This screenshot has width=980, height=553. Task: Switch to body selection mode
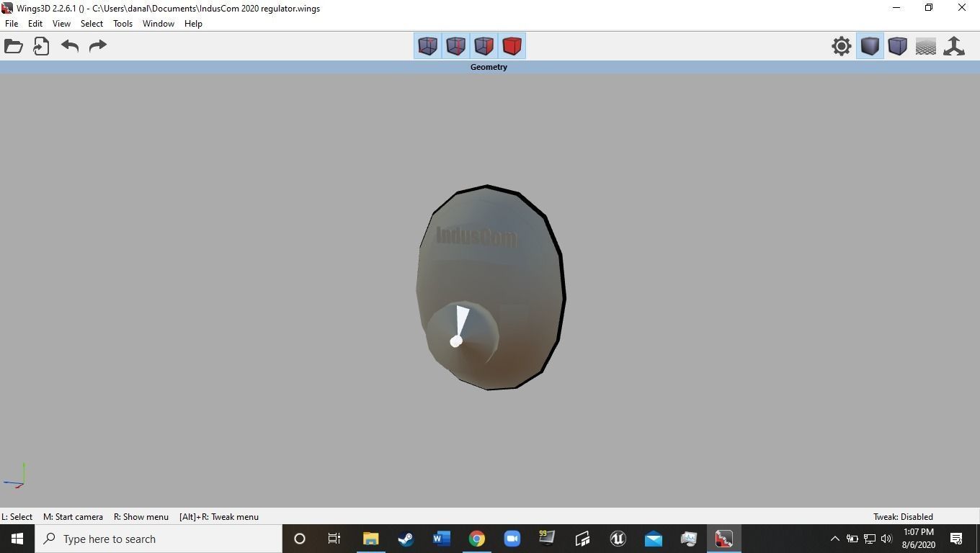pyautogui.click(x=512, y=46)
